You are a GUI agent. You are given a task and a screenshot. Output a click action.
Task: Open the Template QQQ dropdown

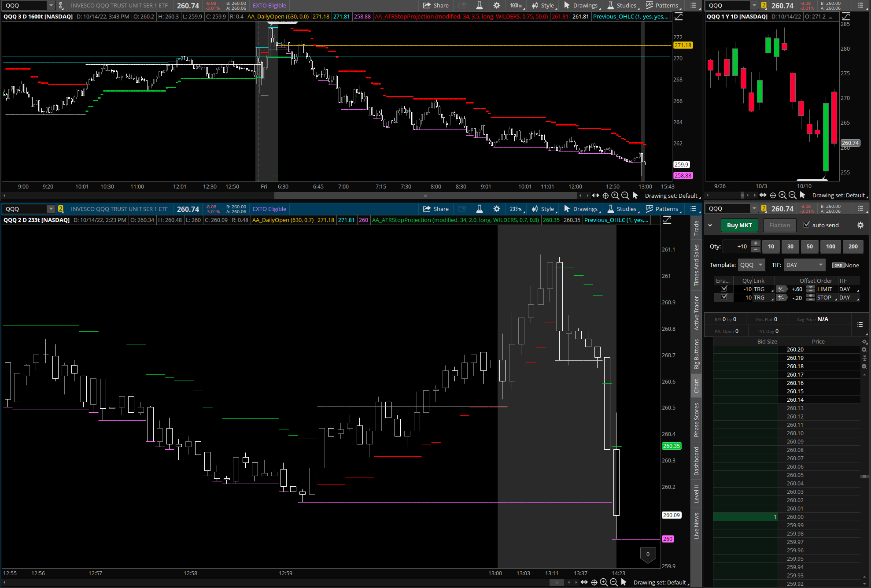pos(752,265)
